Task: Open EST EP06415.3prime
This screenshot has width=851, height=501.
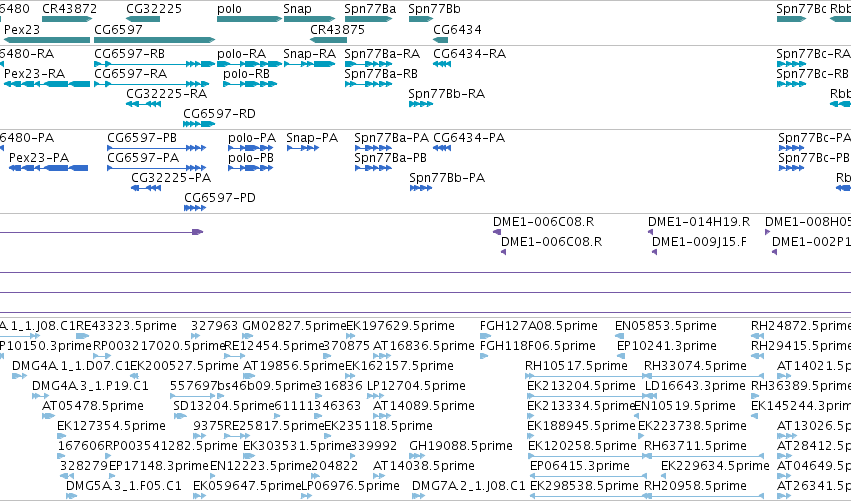Action: click(x=588, y=477)
